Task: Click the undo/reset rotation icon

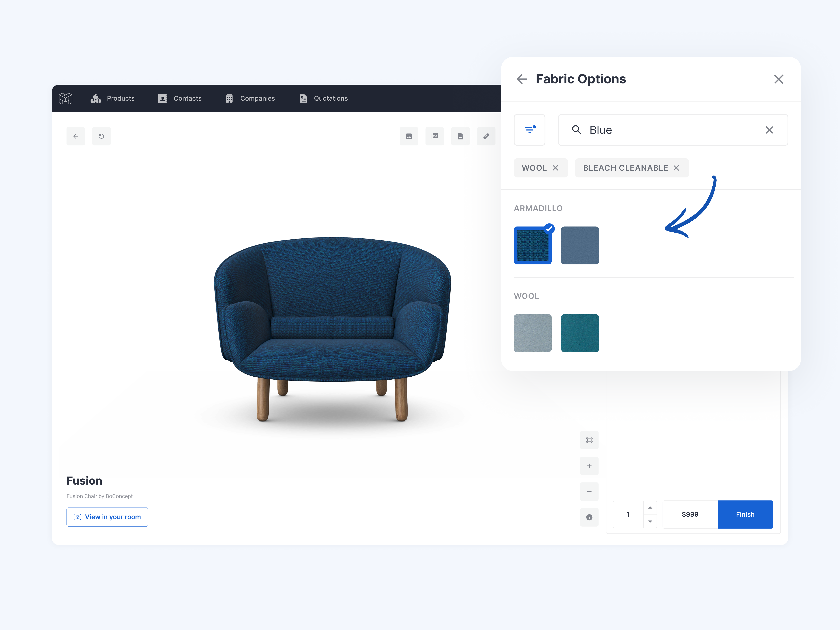Action: click(x=101, y=136)
